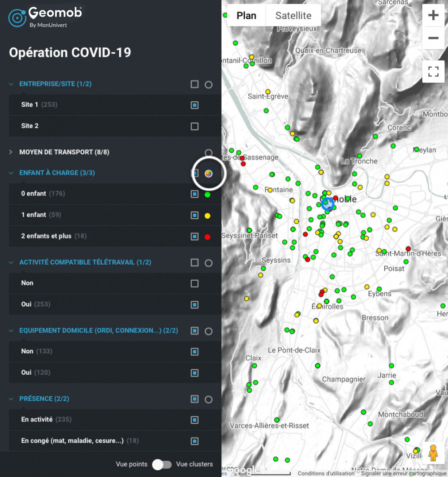Uncheck Site 1 filter
Screen dimensions: 448x477
194,105
